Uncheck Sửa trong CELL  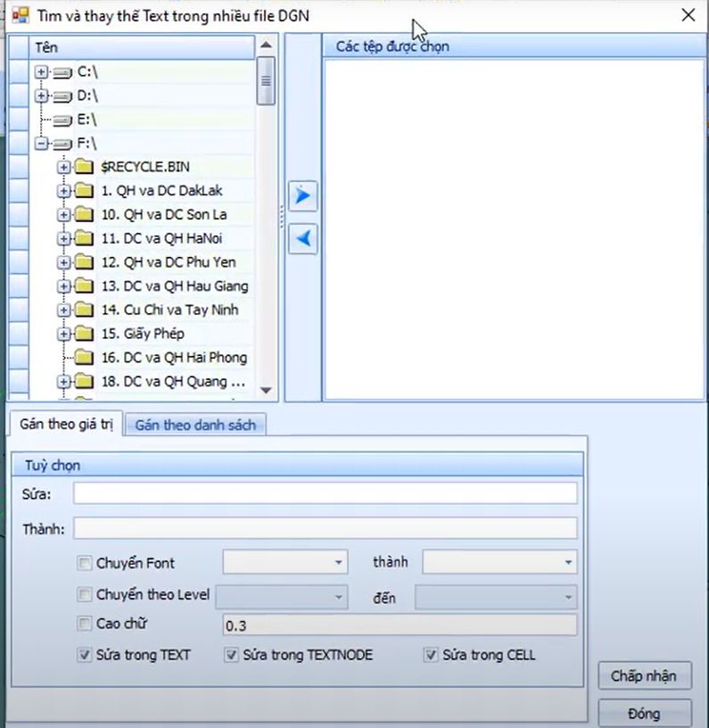pyautogui.click(x=431, y=655)
